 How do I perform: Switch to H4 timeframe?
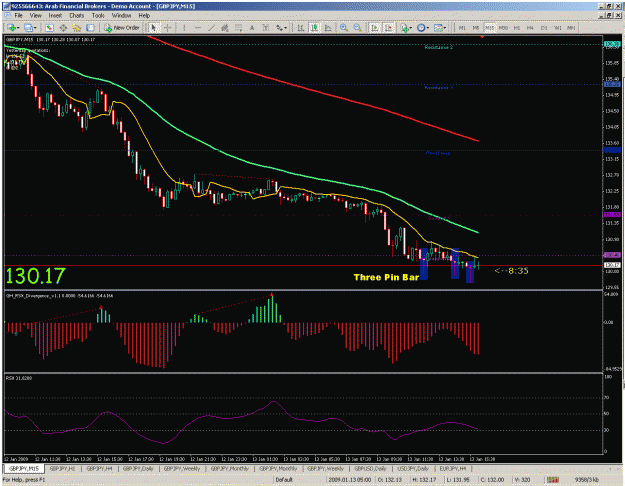[530, 28]
